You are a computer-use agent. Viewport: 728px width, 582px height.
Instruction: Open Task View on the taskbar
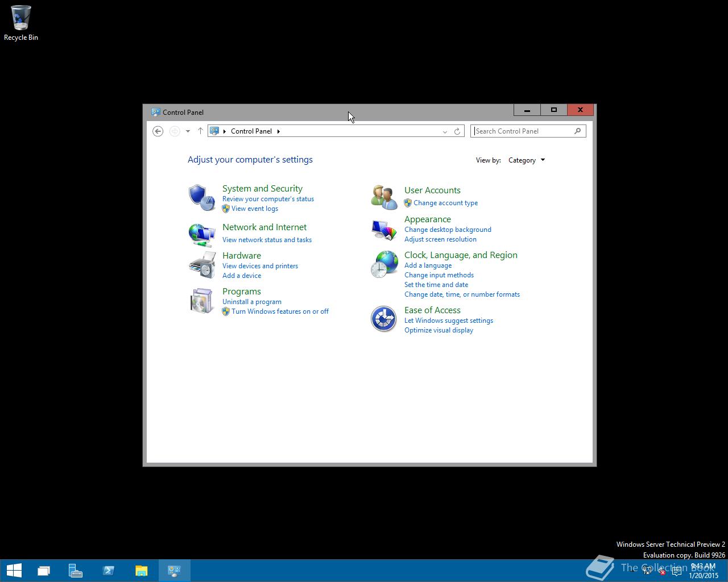44,571
